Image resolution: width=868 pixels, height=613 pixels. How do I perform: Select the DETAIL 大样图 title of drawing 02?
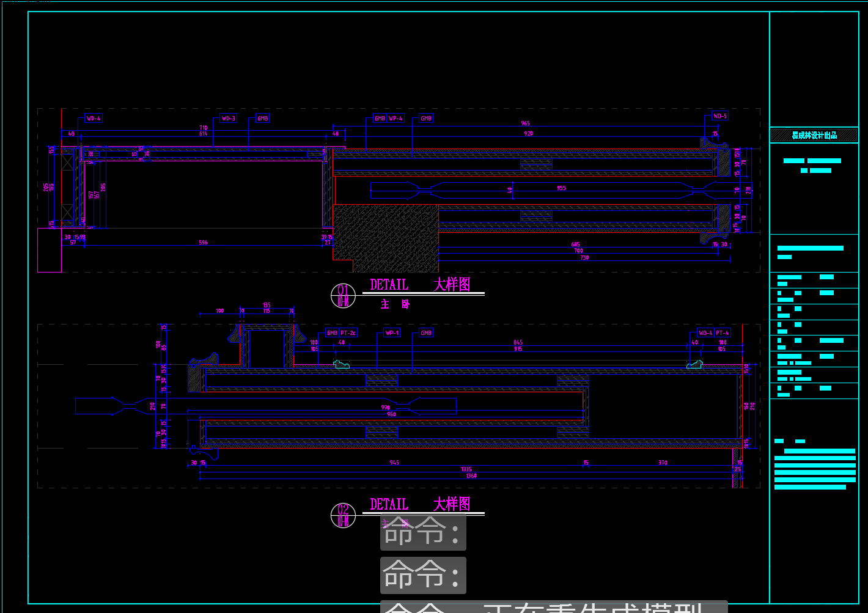pos(421,504)
